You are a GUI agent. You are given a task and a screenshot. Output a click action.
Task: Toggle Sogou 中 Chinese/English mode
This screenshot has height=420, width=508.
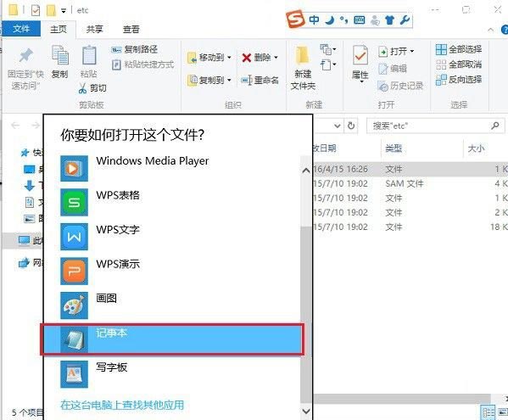click(314, 20)
